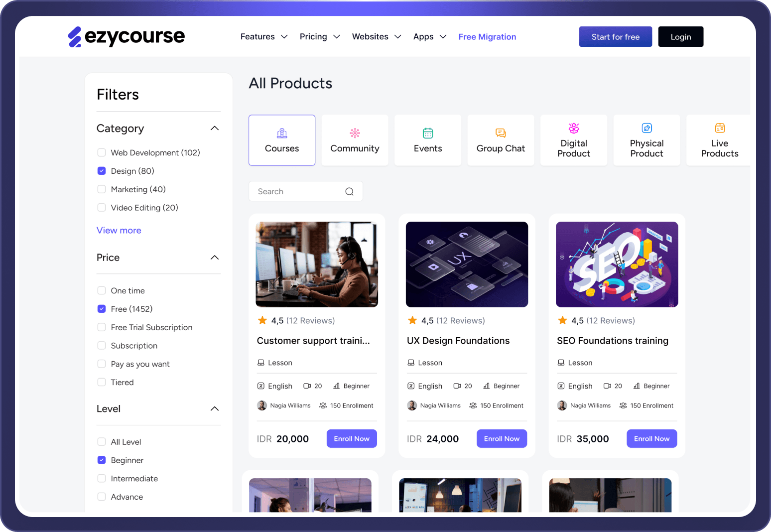Click View more under Category filters
The width and height of the screenshot is (771, 532).
pos(119,230)
